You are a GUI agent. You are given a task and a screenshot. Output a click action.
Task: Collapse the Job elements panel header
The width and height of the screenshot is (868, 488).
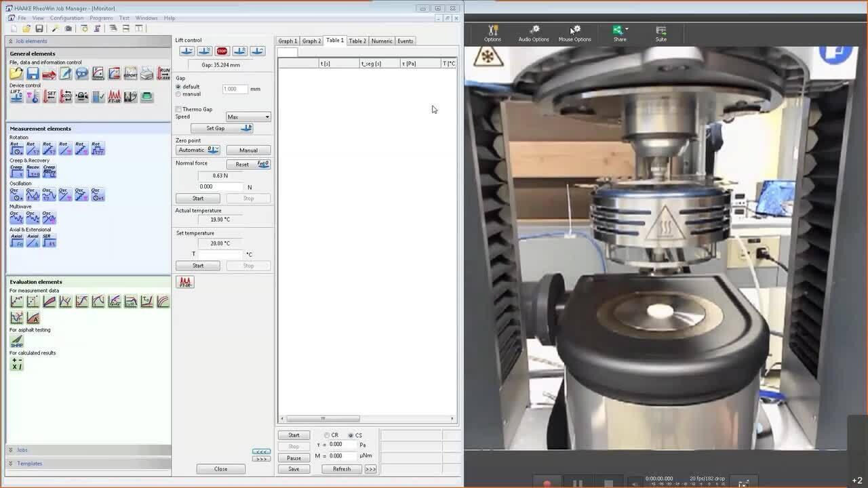pos(31,41)
